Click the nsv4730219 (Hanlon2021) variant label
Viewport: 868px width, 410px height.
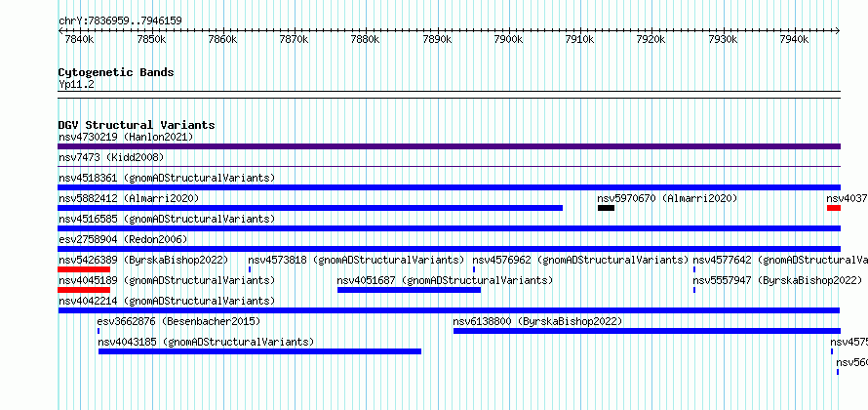126,137
